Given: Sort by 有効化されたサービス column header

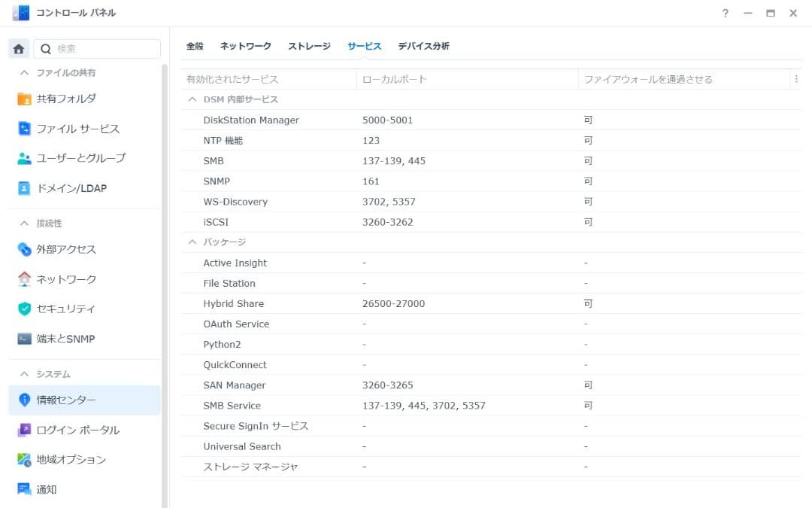Looking at the screenshot, I should [268, 79].
